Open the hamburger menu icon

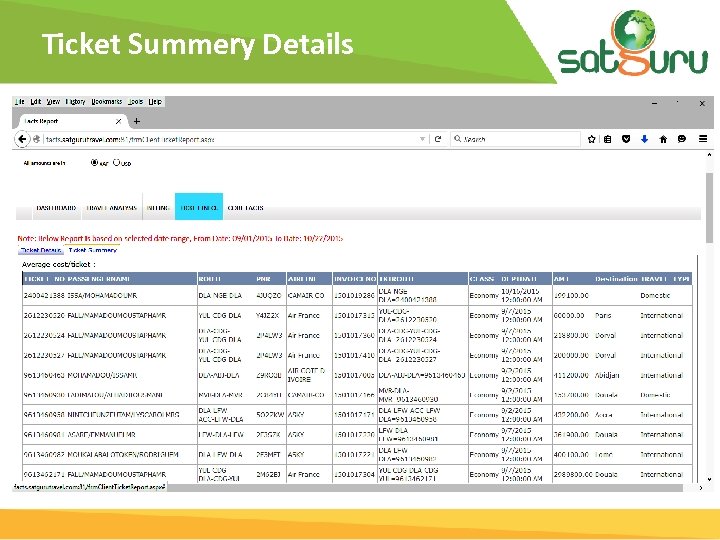[x=703, y=139]
